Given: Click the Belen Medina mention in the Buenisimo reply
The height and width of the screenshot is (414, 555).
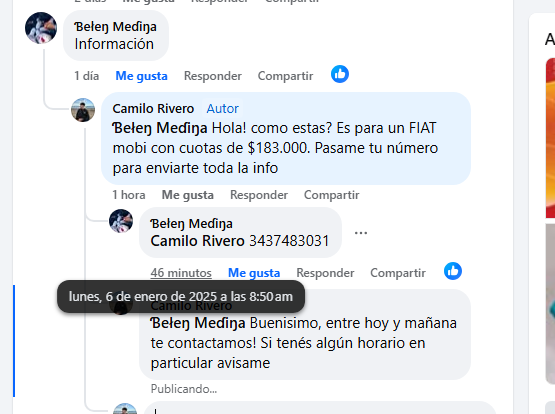Looking at the screenshot, I should [198, 323].
